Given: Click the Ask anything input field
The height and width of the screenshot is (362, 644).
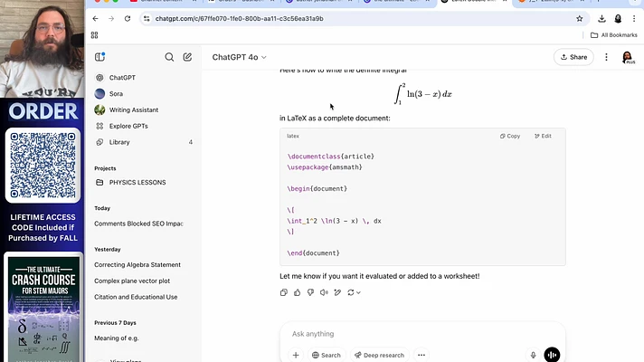Looking at the screenshot, I should tap(422, 334).
